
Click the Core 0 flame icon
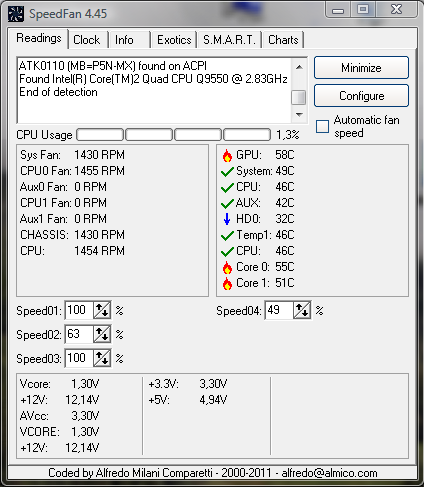(227, 267)
